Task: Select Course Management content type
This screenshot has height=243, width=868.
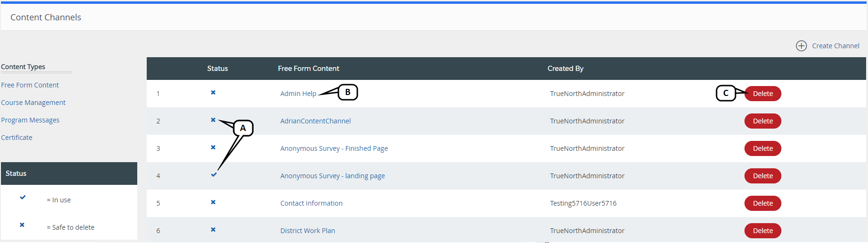Action: pos(33,103)
